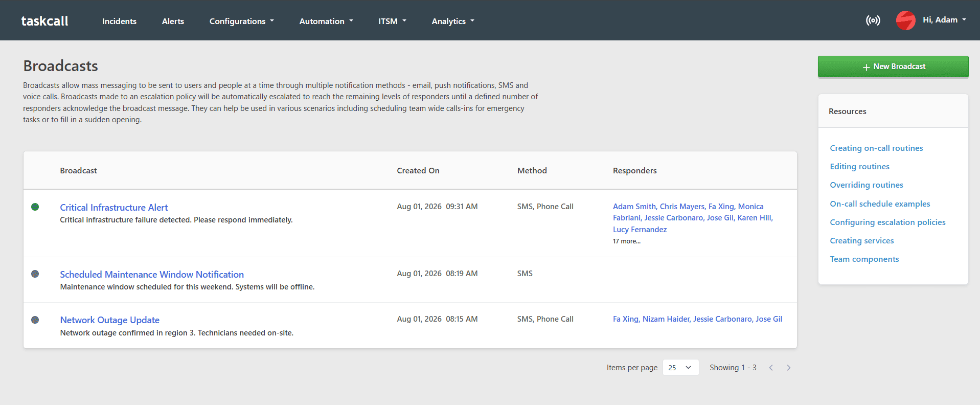Click '17 more...' responders text
980x405 pixels.
tap(627, 241)
